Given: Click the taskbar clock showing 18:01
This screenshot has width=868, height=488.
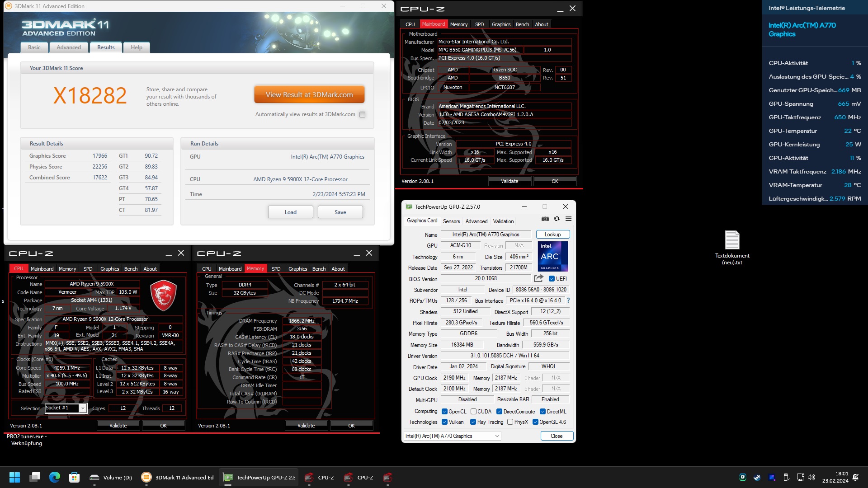Looking at the screenshot, I should coord(835,477).
